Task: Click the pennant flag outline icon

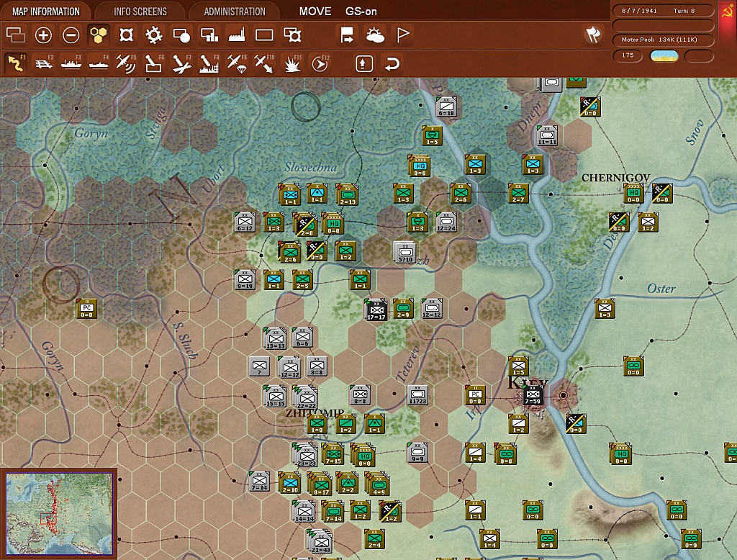Action: (x=403, y=35)
